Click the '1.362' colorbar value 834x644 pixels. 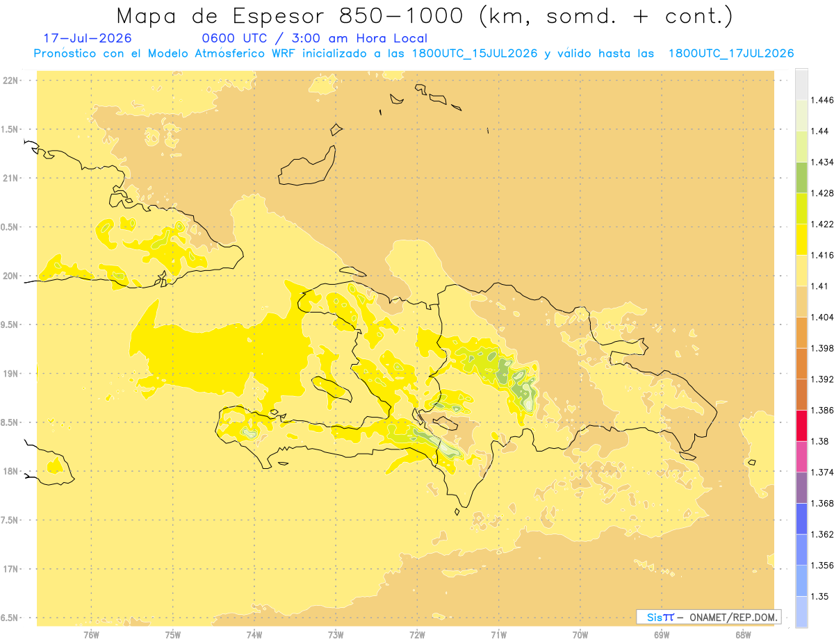coord(821,534)
